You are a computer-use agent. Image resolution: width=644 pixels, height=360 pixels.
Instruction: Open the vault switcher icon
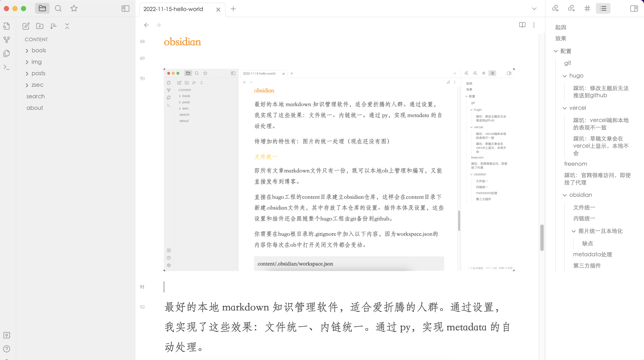click(7, 335)
